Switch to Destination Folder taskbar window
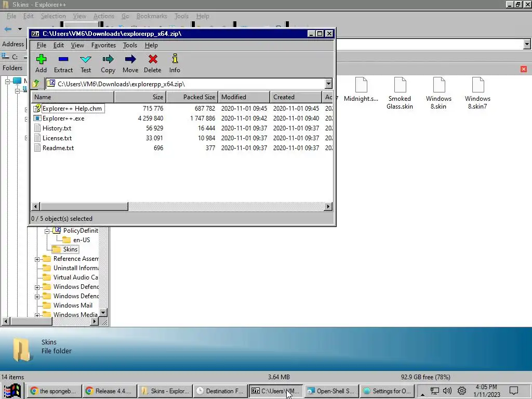The height and width of the screenshot is (399, 532). (x=221, y=391)
